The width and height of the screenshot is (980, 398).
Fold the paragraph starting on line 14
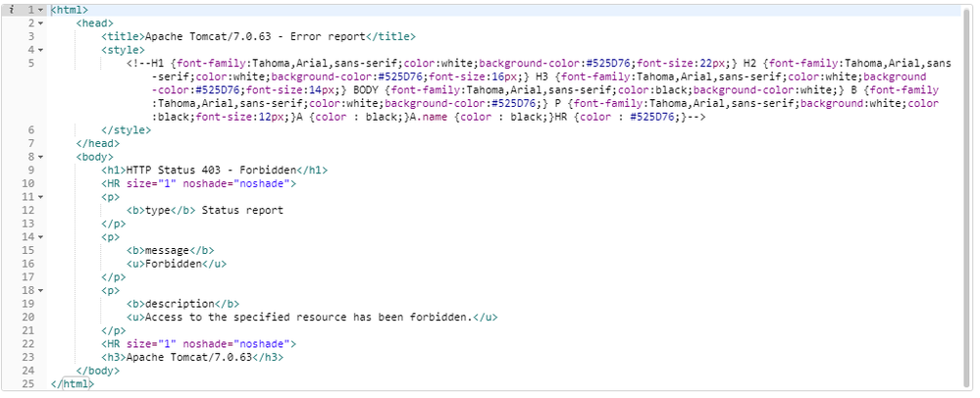click(x=40, y=236)
